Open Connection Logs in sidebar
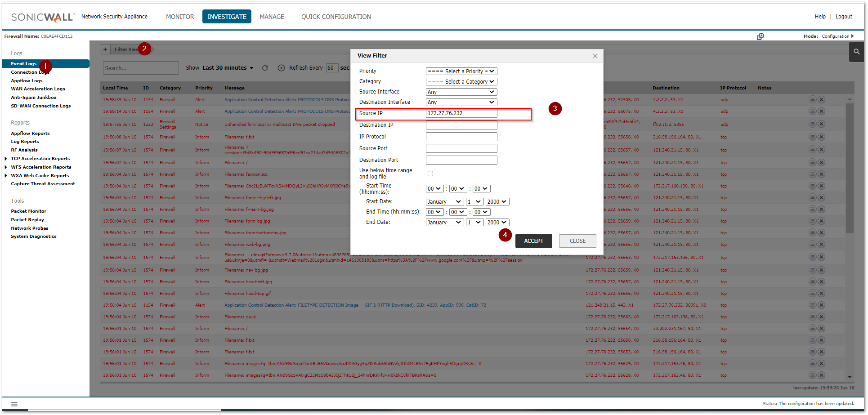 click(x=30, y=72)
